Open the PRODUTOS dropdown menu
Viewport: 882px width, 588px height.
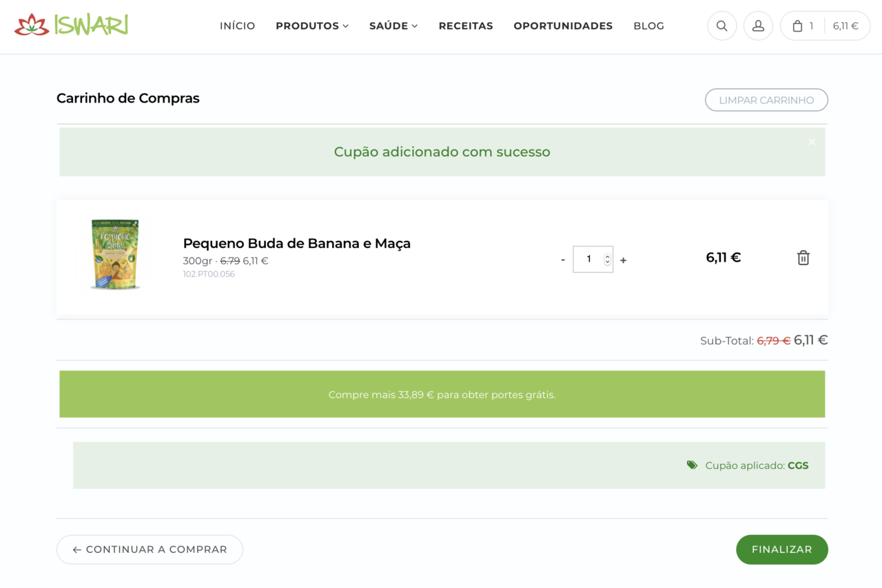click(311, 25)
